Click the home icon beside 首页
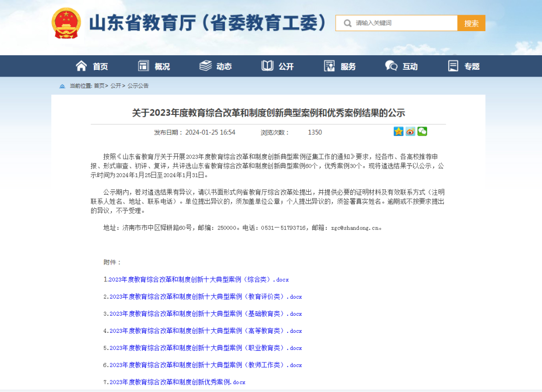Image resolution: width=542 pixels, height=392 pixels. [x=81, y=66]
